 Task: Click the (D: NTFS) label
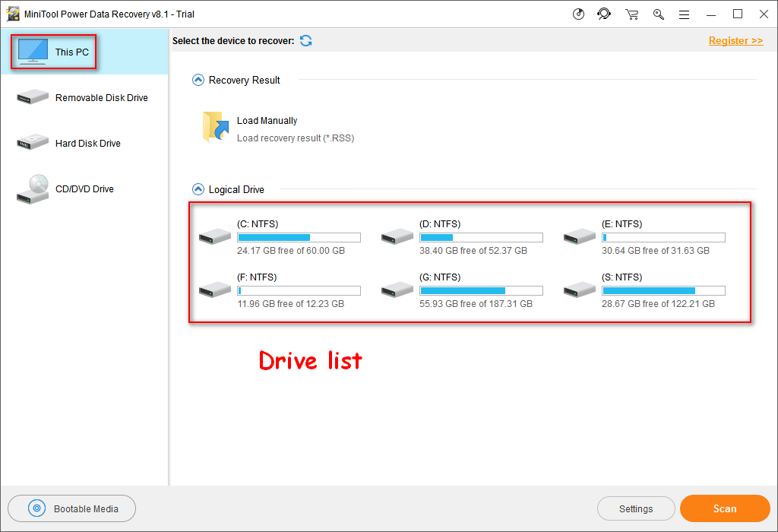(x=440, y=223)
